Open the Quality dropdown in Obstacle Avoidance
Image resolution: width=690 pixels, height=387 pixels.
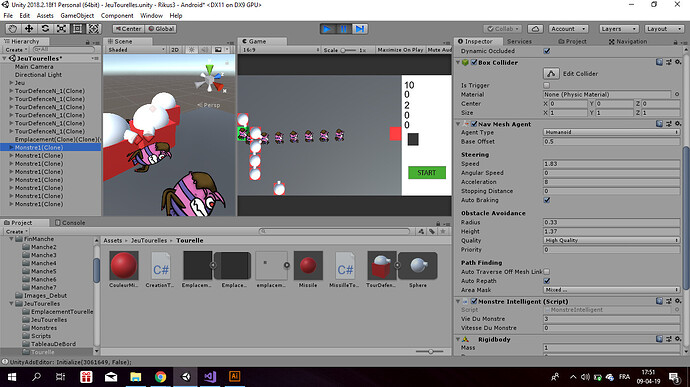[x=612, y=240]
